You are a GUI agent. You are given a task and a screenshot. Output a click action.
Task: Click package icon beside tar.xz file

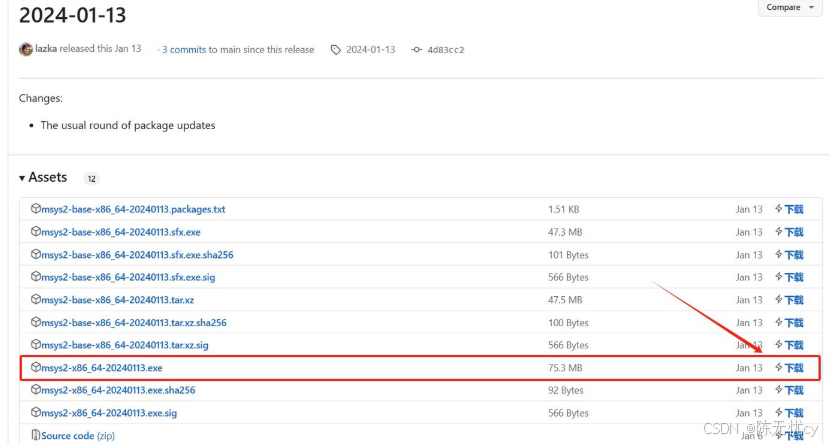tap(35, 298)
